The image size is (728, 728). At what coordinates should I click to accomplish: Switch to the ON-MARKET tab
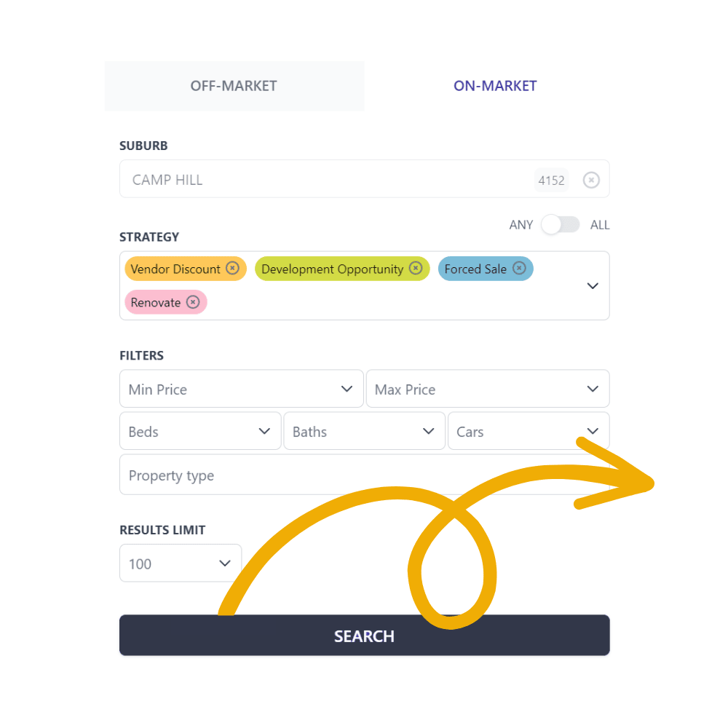tap(495, 86)
